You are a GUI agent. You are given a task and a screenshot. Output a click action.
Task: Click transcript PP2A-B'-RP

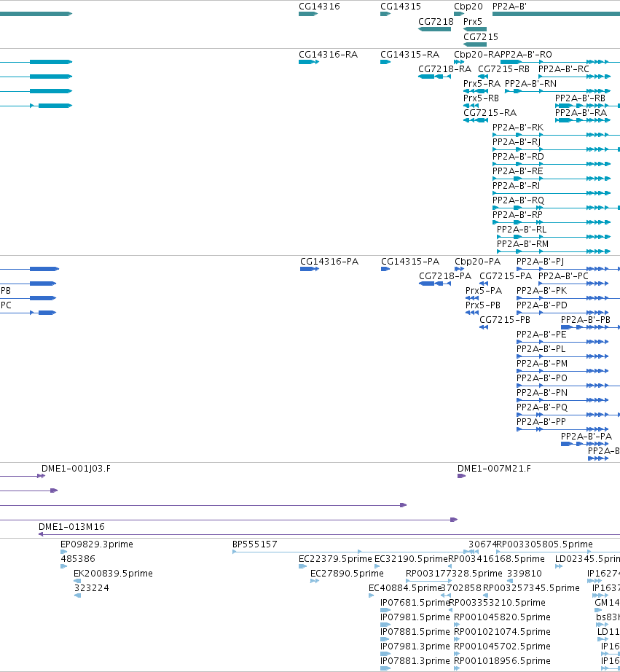coord(517,215)
